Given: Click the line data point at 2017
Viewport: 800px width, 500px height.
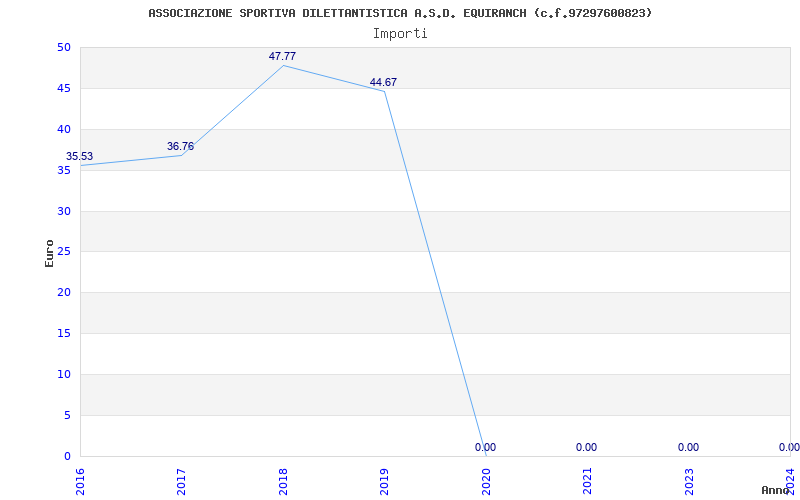Looking at the screenshot, I should (x=182, y=155).
